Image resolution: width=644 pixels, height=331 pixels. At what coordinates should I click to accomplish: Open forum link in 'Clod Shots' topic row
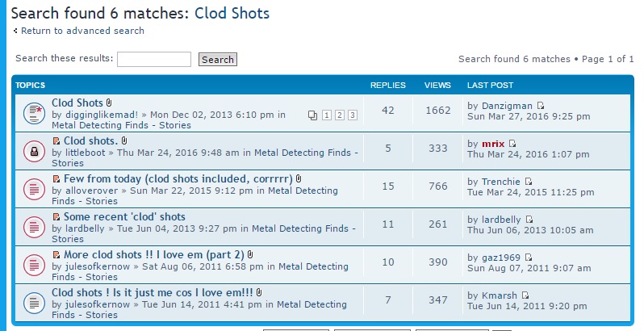121,125
